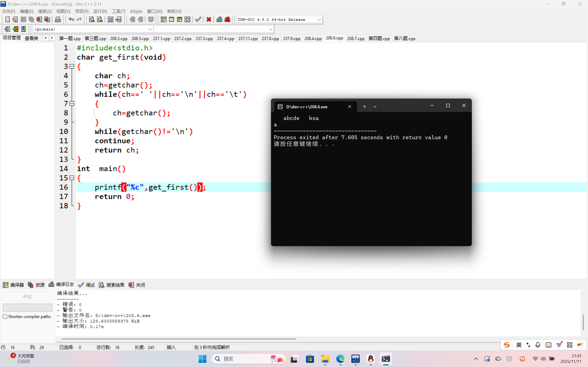Collapse code fold at line 3

[72, 66]
